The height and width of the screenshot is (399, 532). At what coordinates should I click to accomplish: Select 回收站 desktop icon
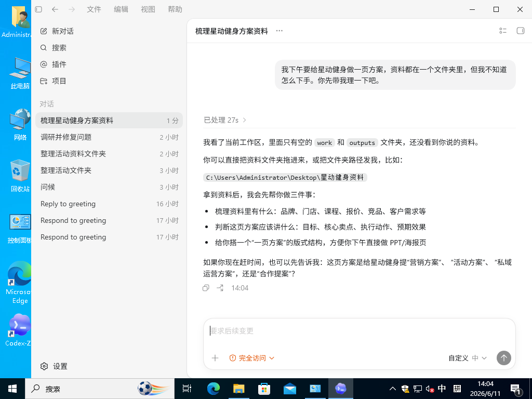20,176
